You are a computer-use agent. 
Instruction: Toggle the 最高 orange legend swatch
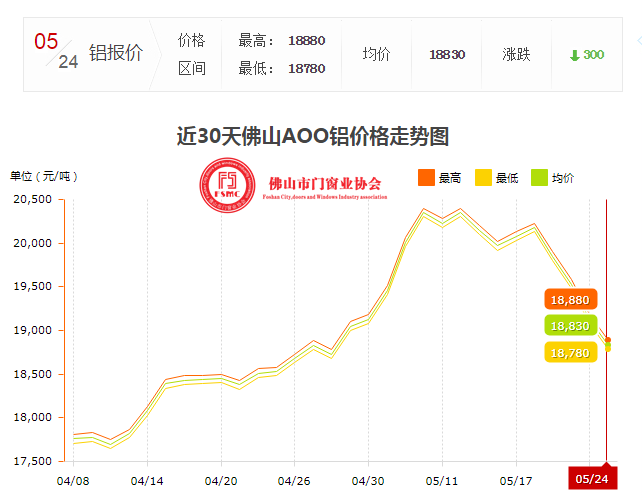click(426, 178)
